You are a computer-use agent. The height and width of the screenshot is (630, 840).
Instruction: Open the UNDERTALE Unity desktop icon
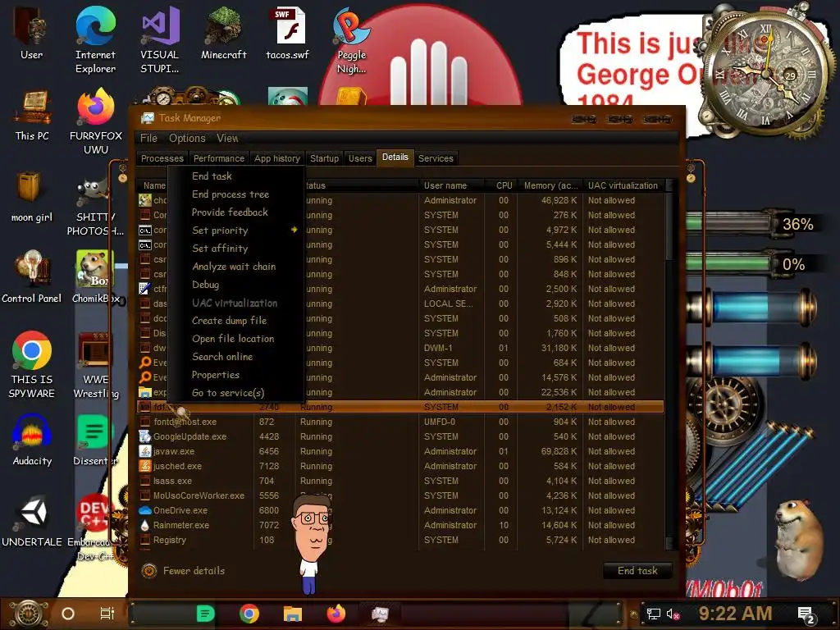[x=32, y=521]
